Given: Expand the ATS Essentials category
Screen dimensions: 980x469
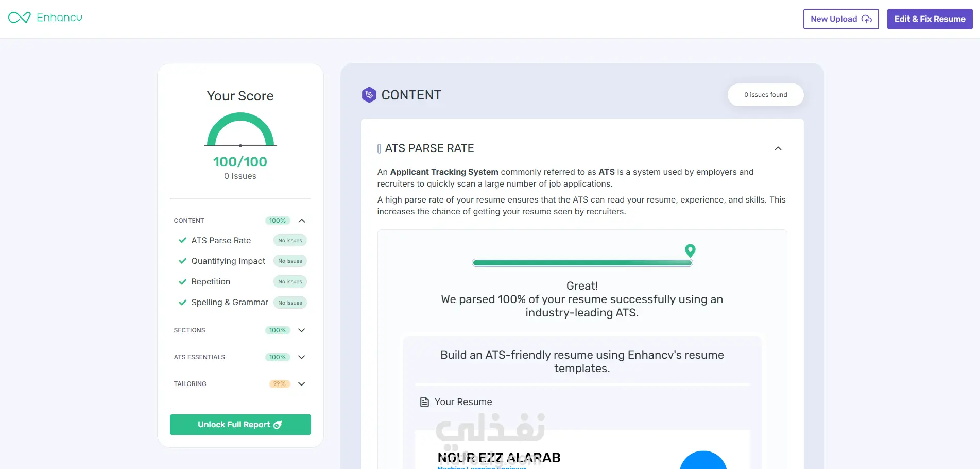Looking at the screenshot, I should (302, 357).
